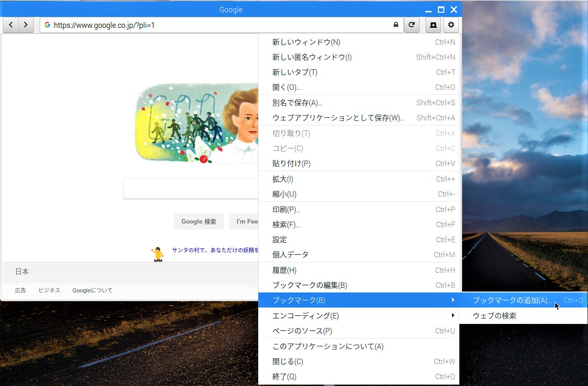Choose ウェブアプリケーションとして保存(W)...
This screenshot has height=386, width=588.
359,118
